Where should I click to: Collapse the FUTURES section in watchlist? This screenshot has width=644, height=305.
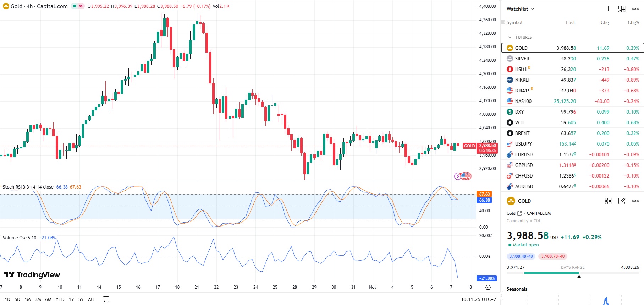(510, 37)
